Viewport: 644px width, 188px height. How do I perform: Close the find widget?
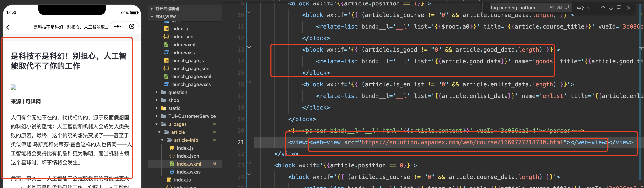pyautogui.click(x=629, y=8)
